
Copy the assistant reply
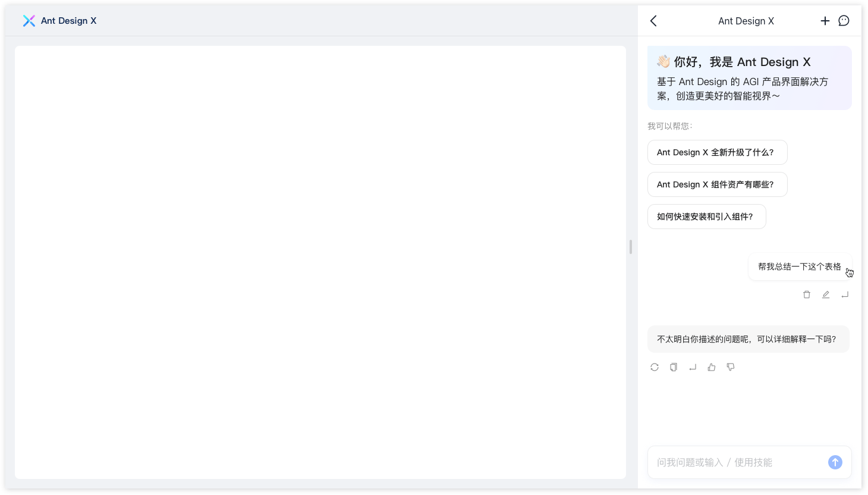674,367
